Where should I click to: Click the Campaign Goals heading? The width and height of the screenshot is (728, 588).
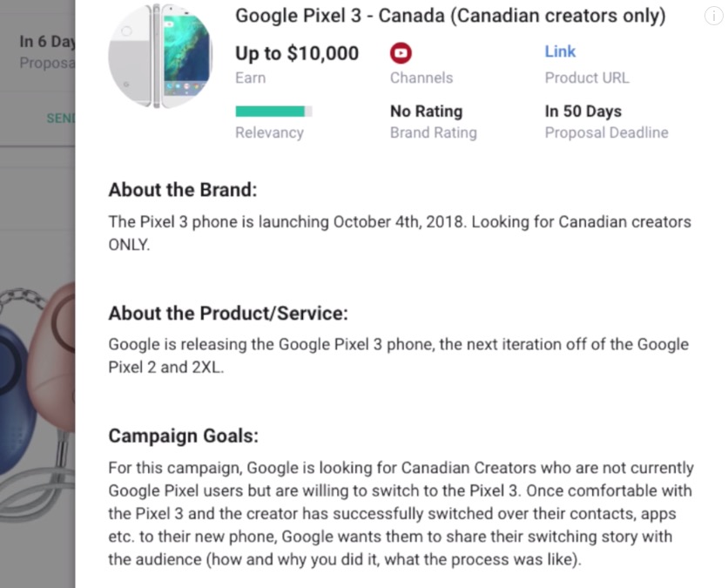coord(183,436)
